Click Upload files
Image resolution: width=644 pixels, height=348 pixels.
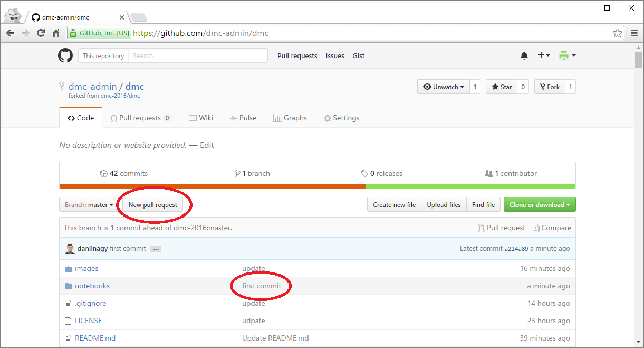tap(444, 205)
